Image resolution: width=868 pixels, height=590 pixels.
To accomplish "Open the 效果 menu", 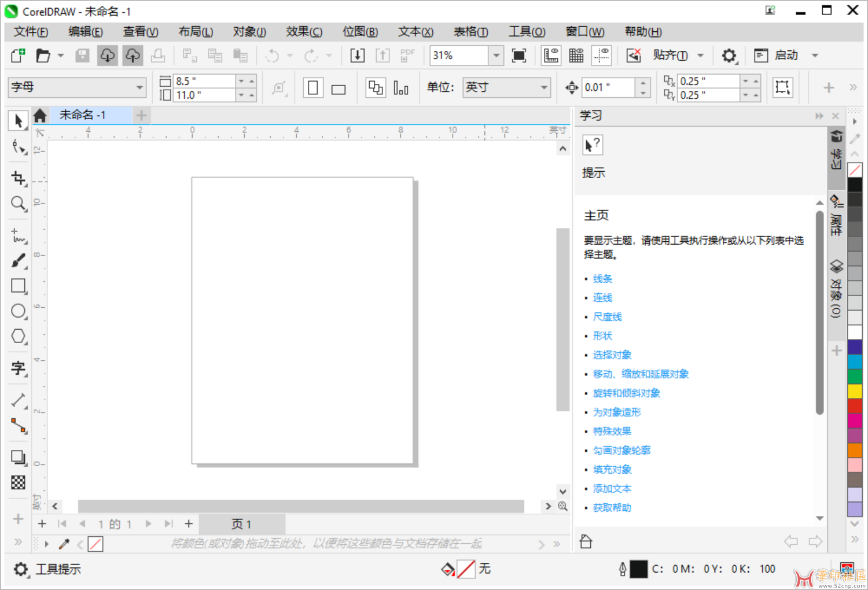I will coord(304,32).
